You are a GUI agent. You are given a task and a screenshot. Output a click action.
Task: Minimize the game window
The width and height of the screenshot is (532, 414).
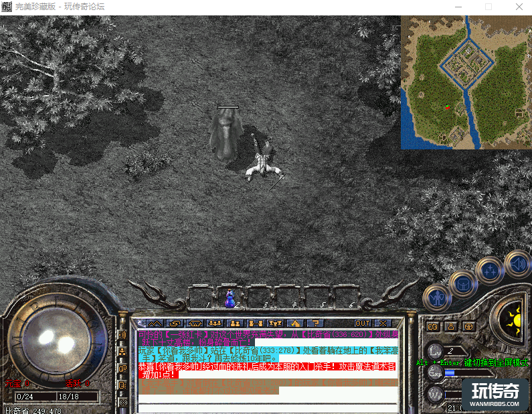[458, 7]
